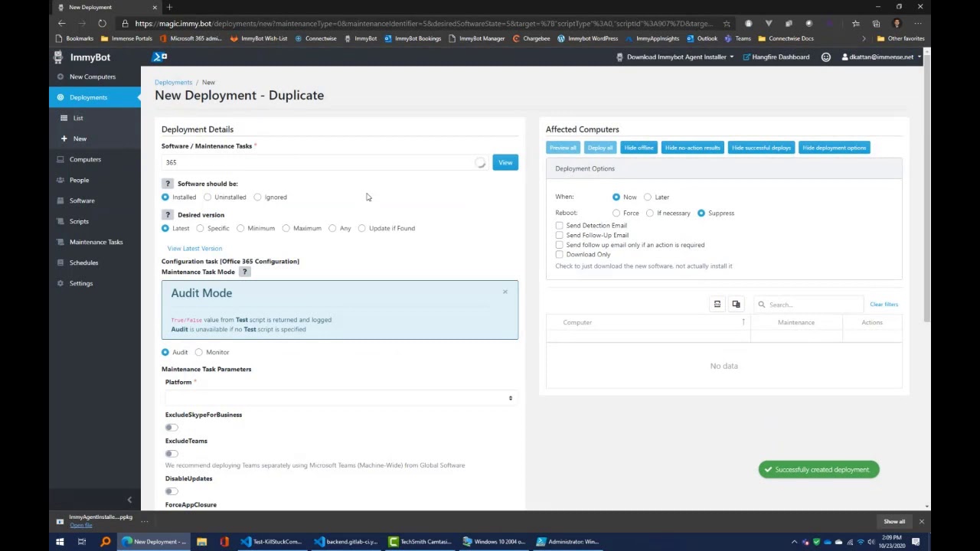This screenshot has height=551, width=980.
Task: Enable the Send Detection Email checkbox
Action: 560,226
